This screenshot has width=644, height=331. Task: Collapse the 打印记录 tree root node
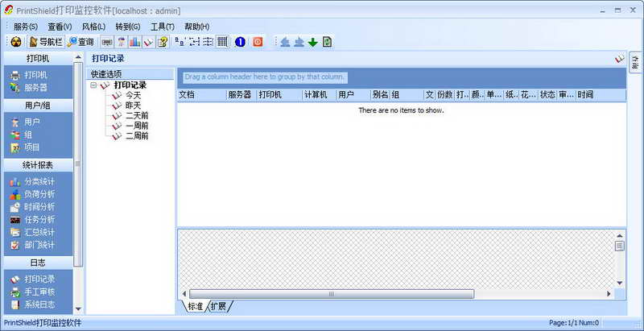click(93, 85)
